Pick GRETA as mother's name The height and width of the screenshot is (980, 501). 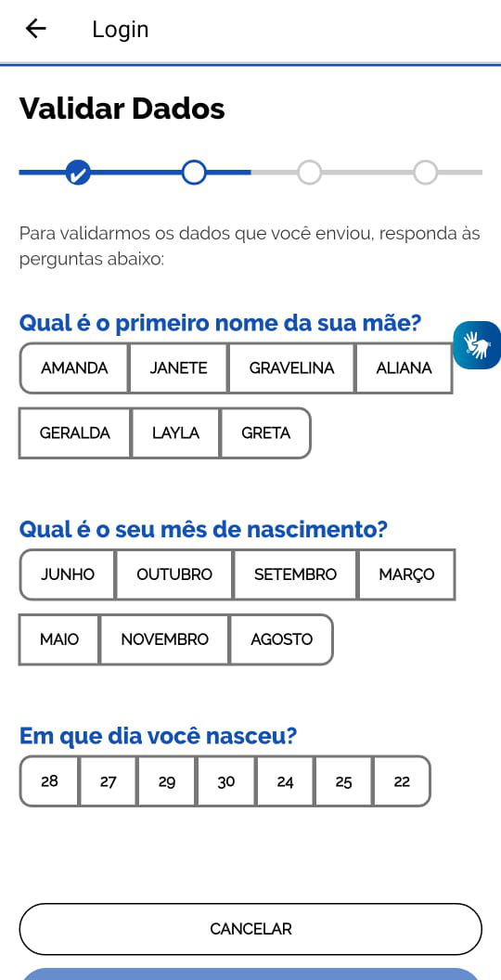click(x=265, y=433)
